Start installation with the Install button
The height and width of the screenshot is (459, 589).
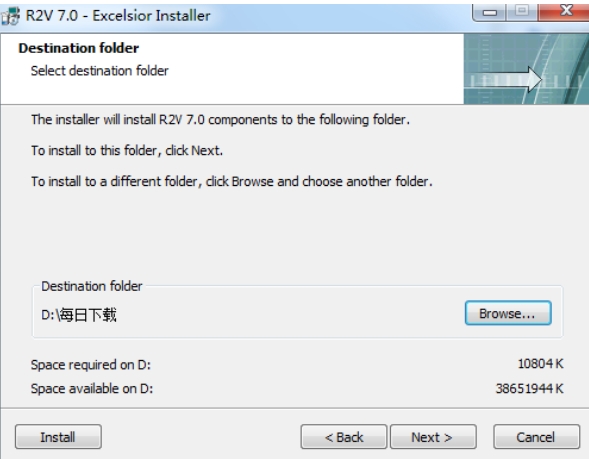tap(58, 437)
